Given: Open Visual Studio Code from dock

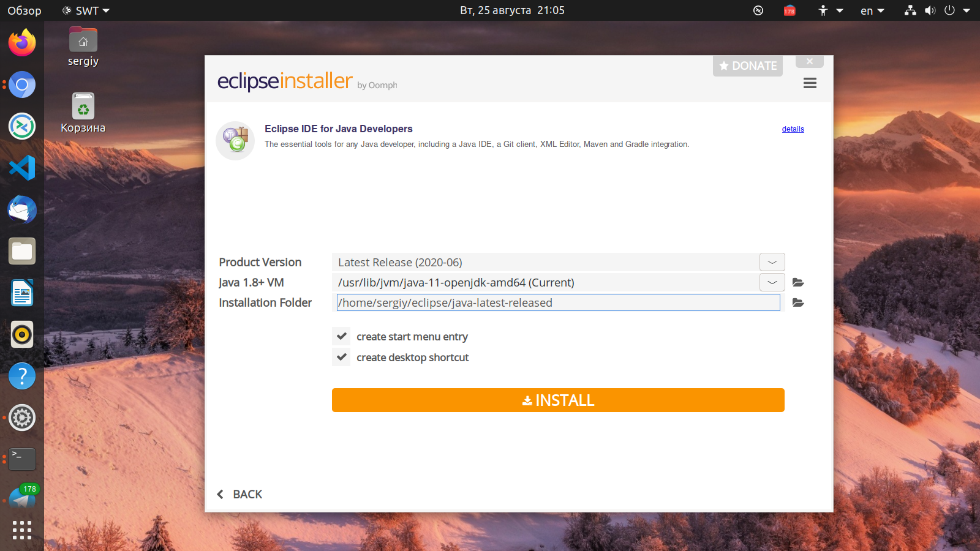Looking at the screenshot, I should [22, 168].
